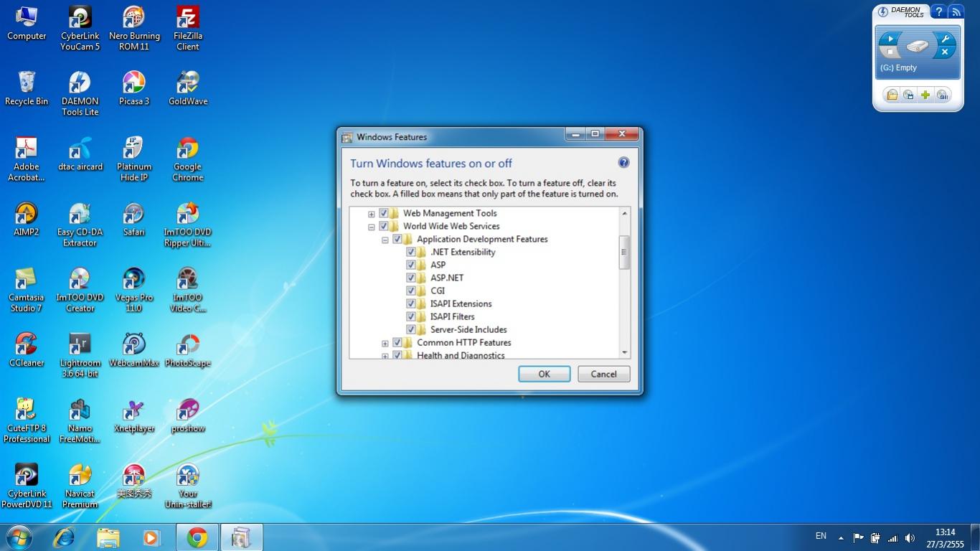
Task: Open Internet Explorer from the taskbar
Action: click(64, 537)
